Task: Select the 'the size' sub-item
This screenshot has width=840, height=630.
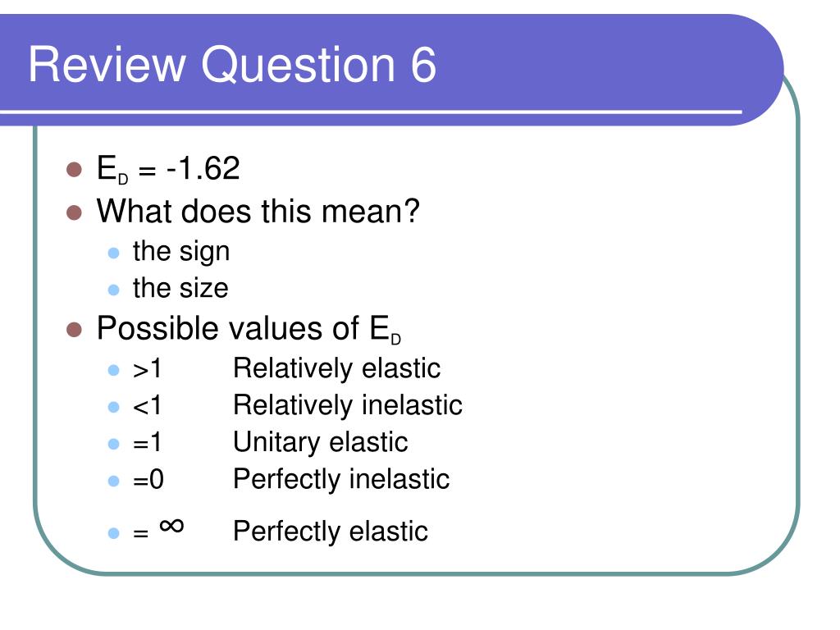Action: point(180,288)
